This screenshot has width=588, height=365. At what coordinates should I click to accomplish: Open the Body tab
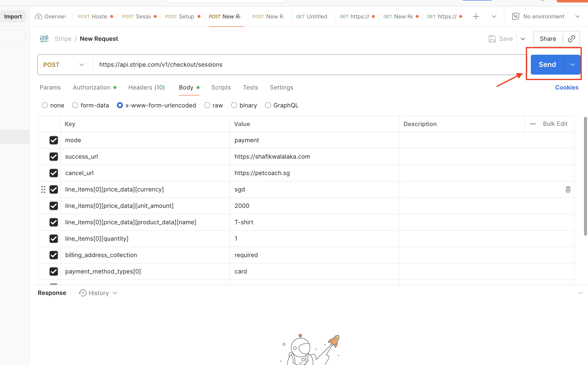pyautogui.click(x=189, y=88)
